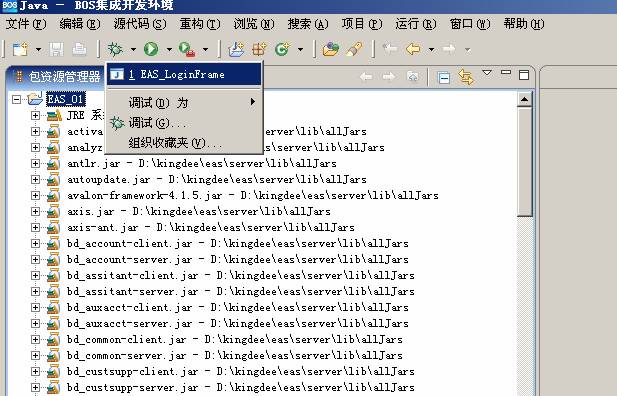Open the 编辑(E) menu

pos(80,24)
